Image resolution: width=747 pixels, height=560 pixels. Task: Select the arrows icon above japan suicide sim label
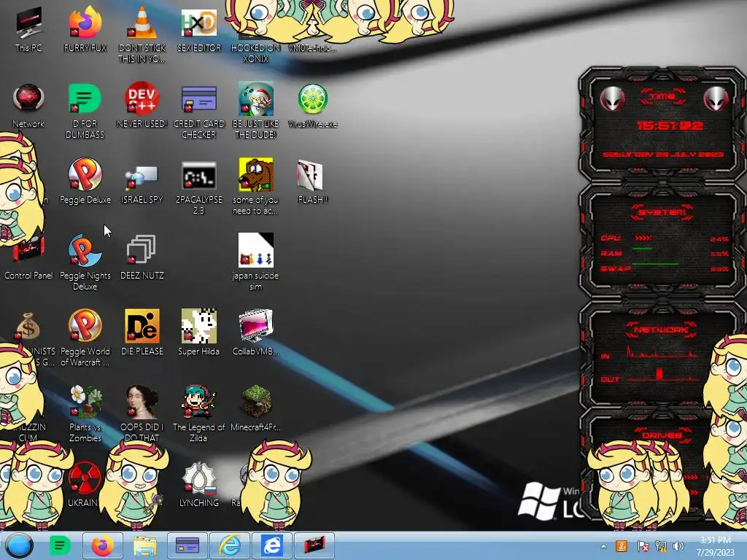tap(256, 250)
